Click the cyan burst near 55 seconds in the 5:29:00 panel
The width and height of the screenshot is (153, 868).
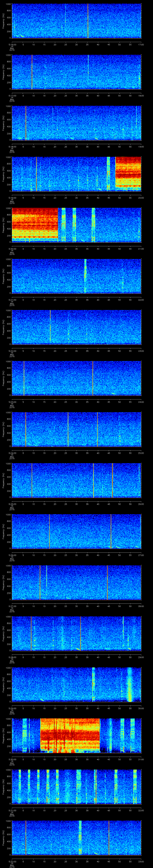click(130, 685)
